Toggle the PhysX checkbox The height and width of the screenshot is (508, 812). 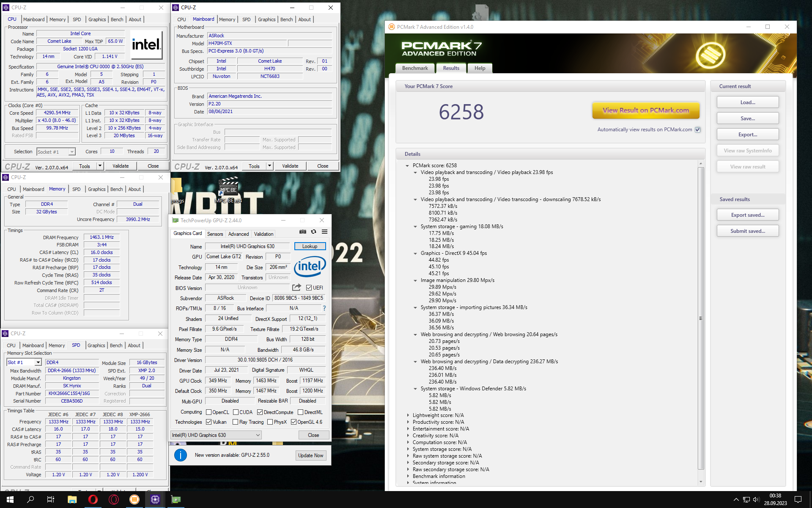(x=270, y=422)
